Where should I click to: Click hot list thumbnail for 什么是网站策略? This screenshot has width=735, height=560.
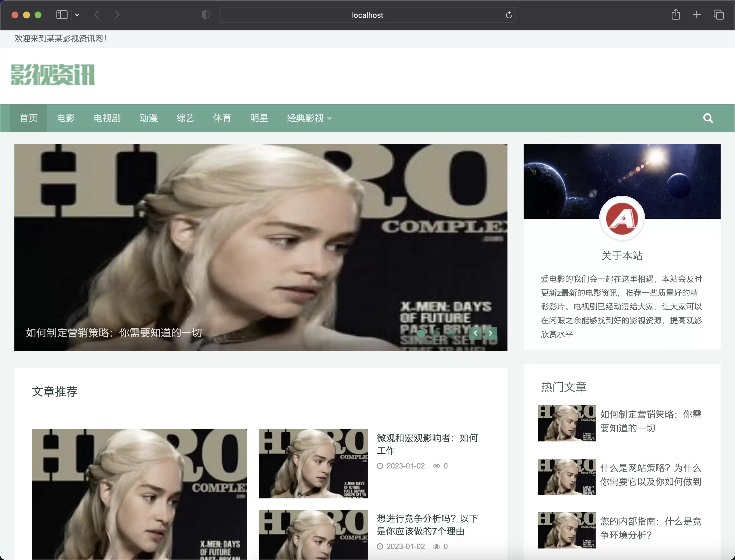[x=567, y=477]
